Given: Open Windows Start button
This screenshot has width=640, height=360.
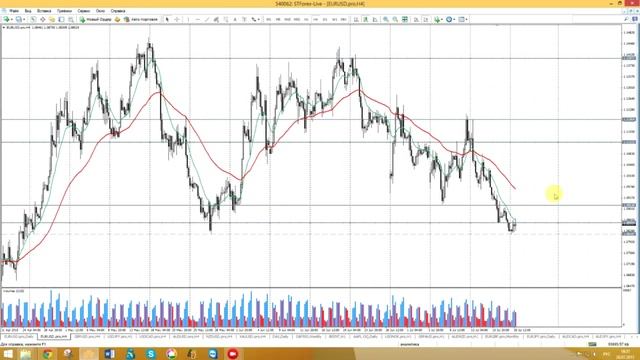Looking at the screenshot, I should [x=8, y=353].
